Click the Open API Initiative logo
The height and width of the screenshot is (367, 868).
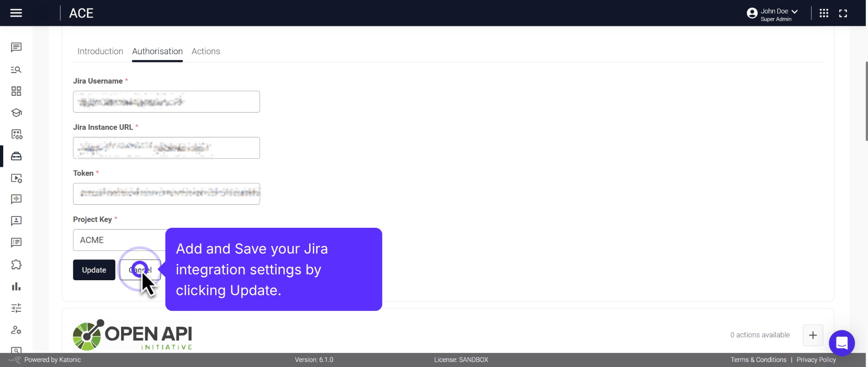(132, 335)
